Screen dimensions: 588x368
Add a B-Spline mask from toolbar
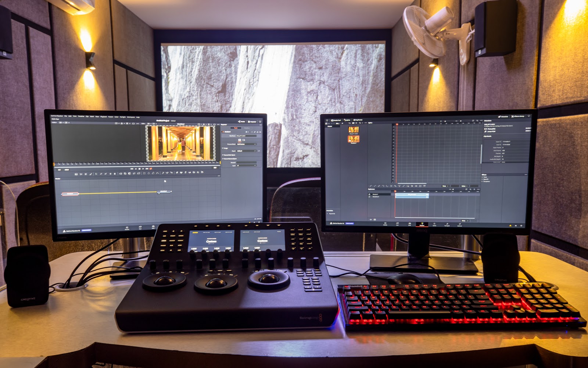(x=157, y=173)
